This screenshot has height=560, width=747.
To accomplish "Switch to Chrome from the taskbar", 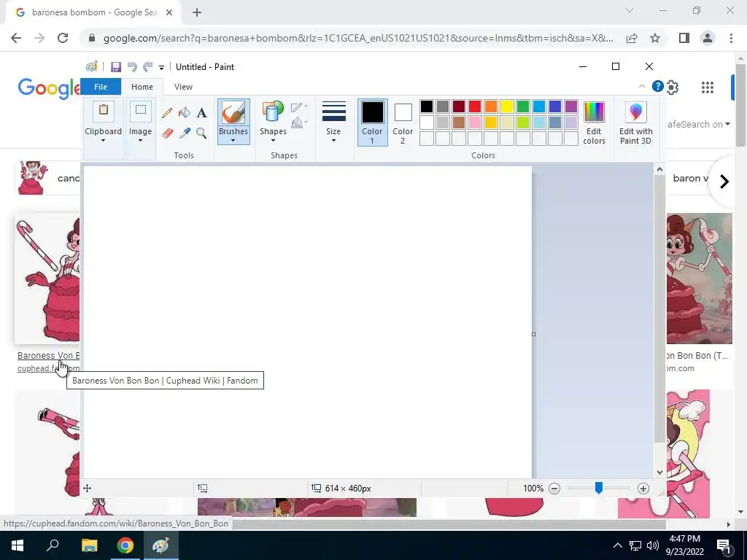I will pos(125,545).
